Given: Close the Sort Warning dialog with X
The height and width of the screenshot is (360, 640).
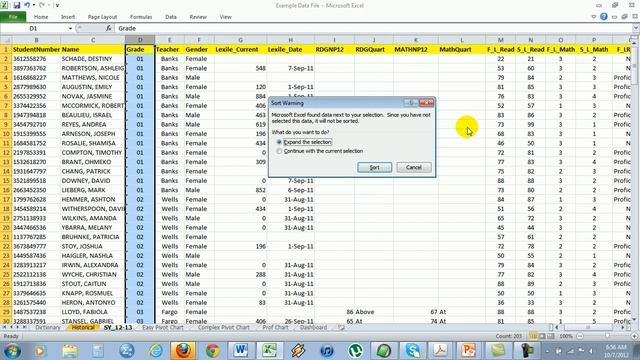Looking at the screenshot, I should click(x=427, y=103).
